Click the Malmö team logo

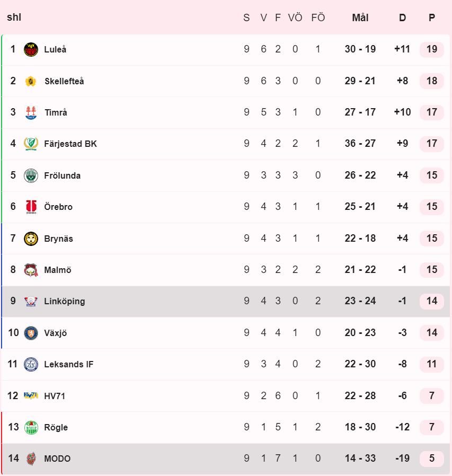(31, 270)
